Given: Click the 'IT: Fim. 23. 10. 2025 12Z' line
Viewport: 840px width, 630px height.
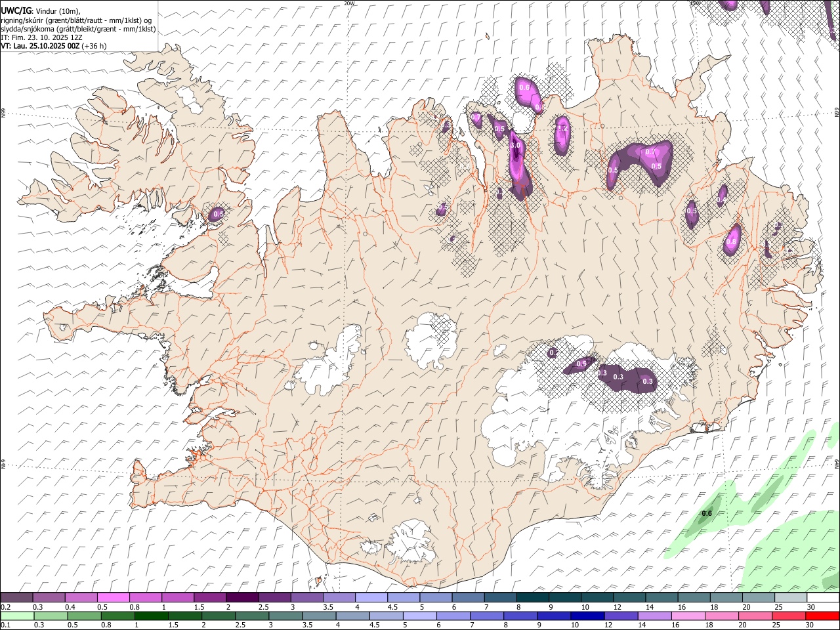Looking at the screenshot, I should 41,37.
